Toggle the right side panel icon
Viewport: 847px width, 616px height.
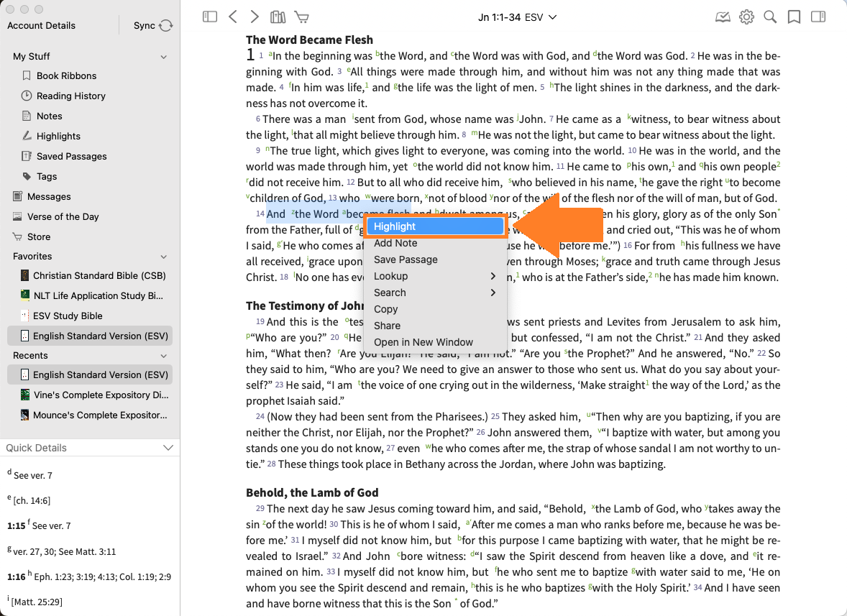[818, 17]
